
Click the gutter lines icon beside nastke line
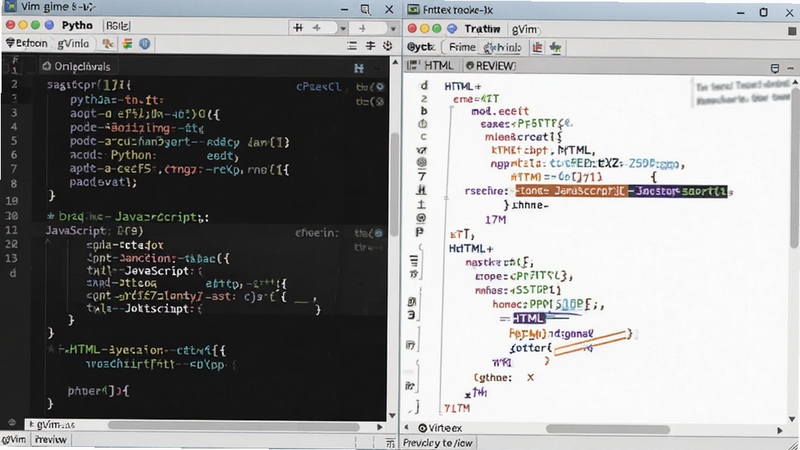pyautogui.click(x=414, y=262)
